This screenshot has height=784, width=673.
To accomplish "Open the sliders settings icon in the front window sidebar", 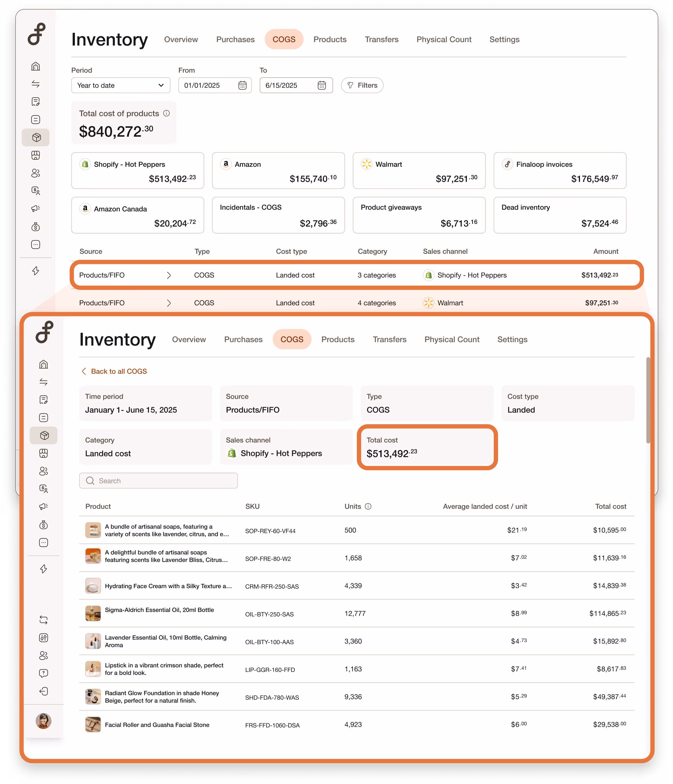I will [x=44, y=638].
